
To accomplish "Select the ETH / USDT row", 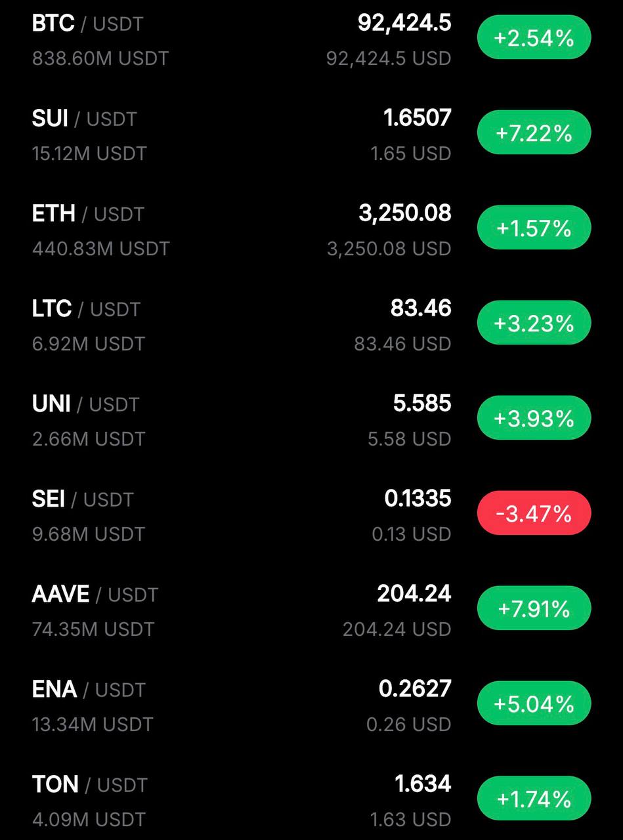I will point(87,215).
